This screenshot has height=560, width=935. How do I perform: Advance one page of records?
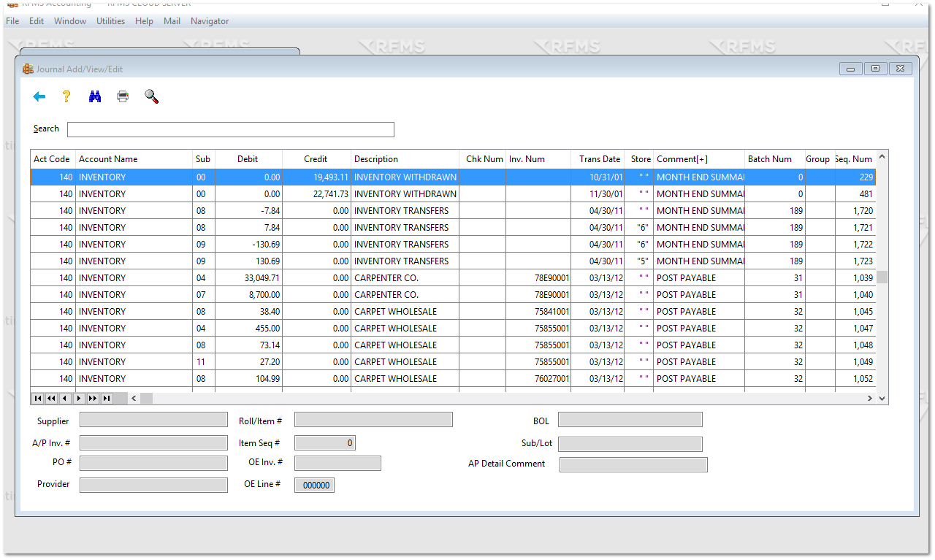93,398
